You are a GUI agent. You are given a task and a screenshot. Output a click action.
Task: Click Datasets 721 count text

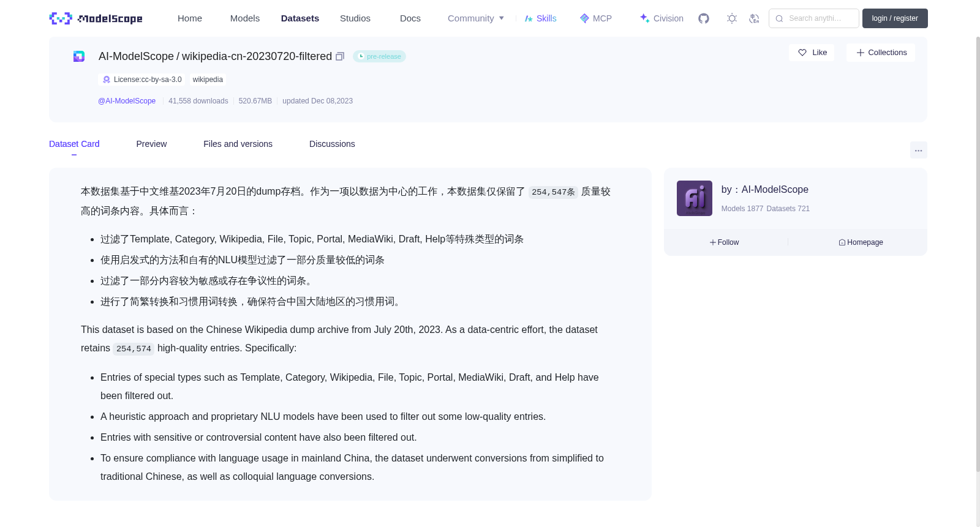click(788, 209)
